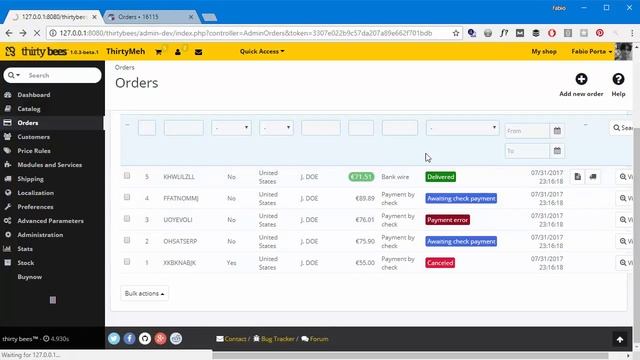Open the Delivery country filter dropdown
Image resolution: width=640 pixels, height=360 pixels.
pyautogui.click(x=276, y=128)
